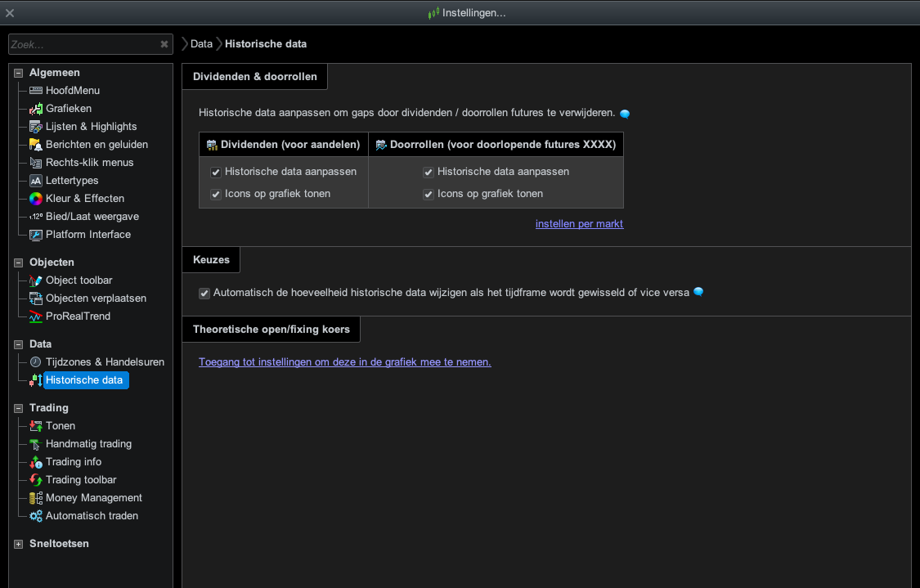This screenshot has height=588, width=920.
Task: Select Handmatig trading in sidebar
Action: [x=88, y=444]
